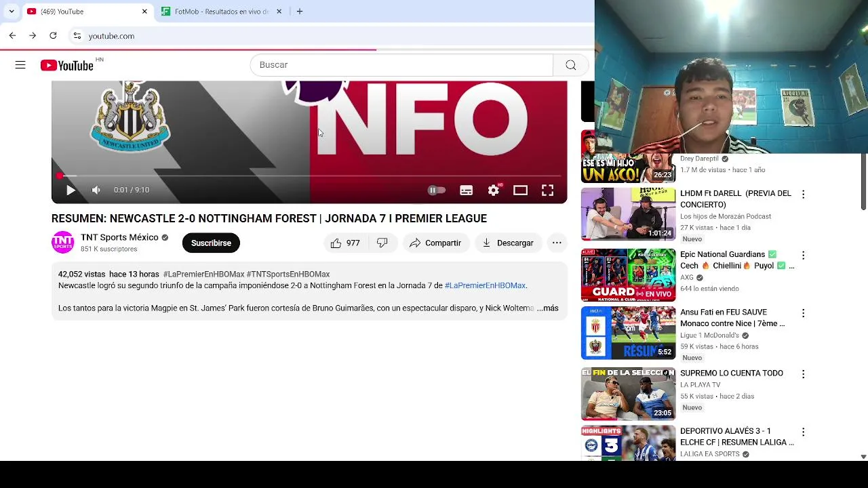Image resolution: width=868 pixels, height=488 pixels.
Task: Enter fullscreen mode
Action: point(547,190)
